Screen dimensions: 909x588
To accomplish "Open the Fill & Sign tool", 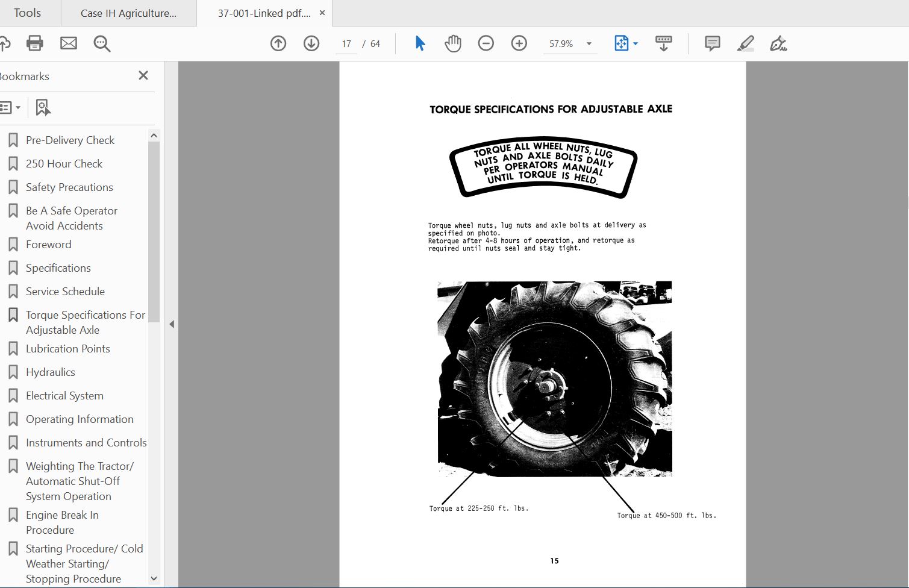I will pos(778,43).
